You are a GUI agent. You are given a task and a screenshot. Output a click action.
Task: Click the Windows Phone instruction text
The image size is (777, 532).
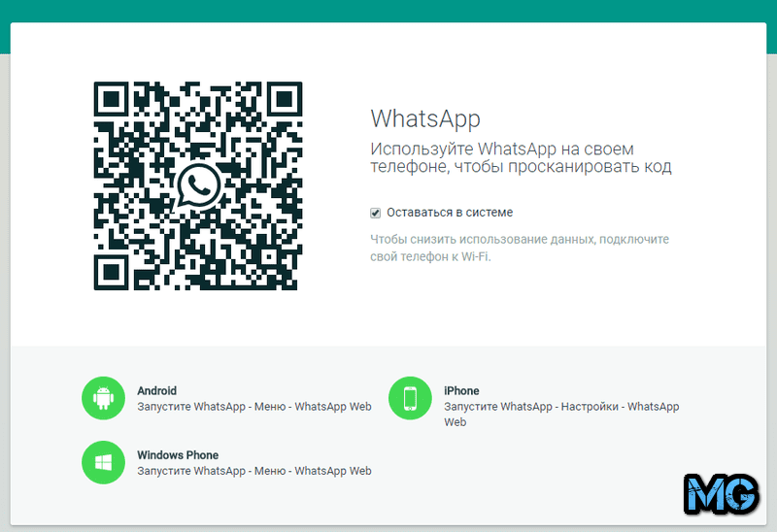254,471
